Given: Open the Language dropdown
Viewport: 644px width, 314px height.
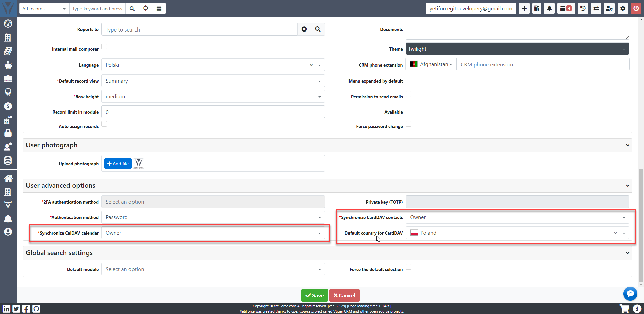Looking at the screenshot, I should click(213, 65).
